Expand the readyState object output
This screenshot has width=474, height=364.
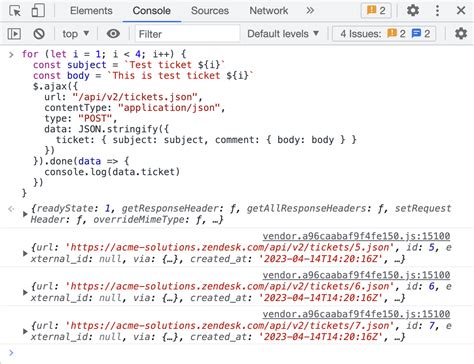point(25,214)
